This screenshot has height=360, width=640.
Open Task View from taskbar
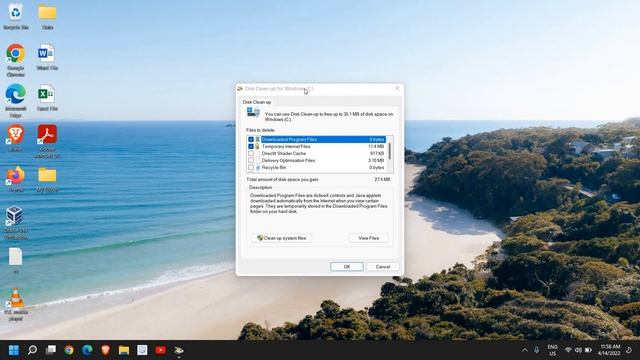pos(51,350)
